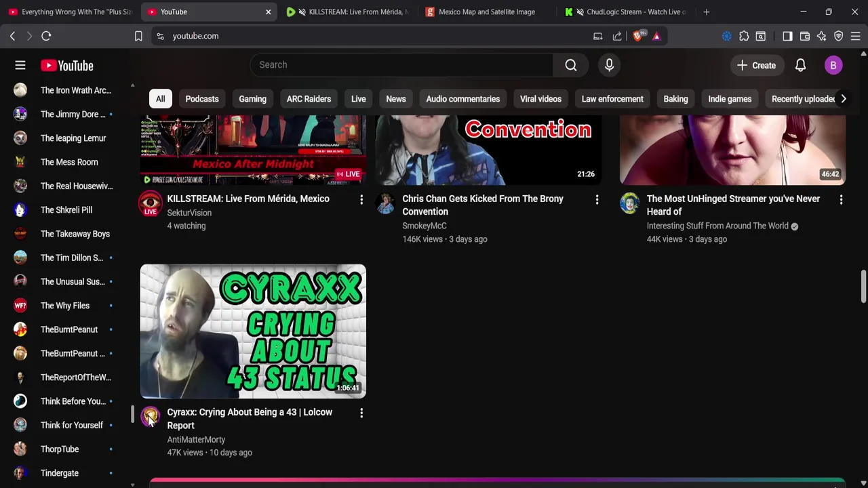Click the sidebar scroll down arrow
The height and width of the screenshot is (488, 868).
pyautogui.click(x=132, y=485)
